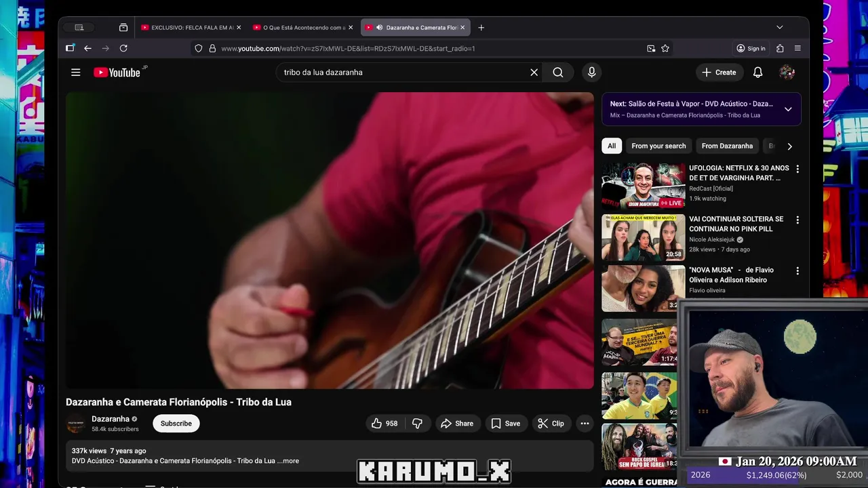
Task: Open the sidebar toggle icon in browser
Action: (x=70, y=48)
